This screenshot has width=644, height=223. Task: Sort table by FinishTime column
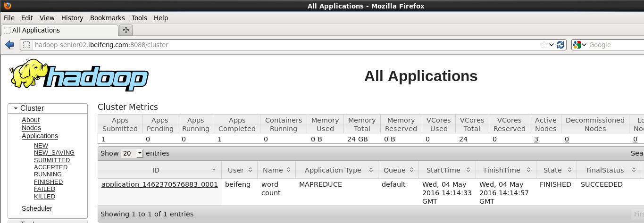click(506, 170)
